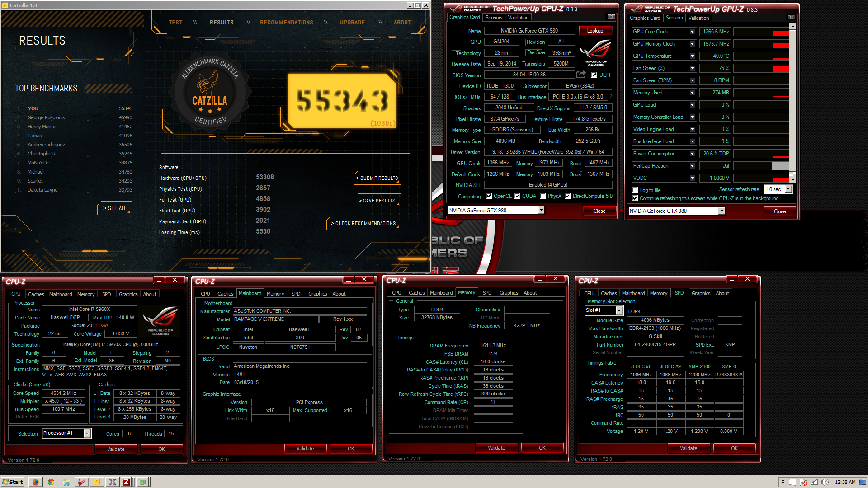Image resolution: width=868 pixels, height=488 pixels.
Task: Click the screenshot camera icon in the left GPU-Z window
Action: 611,17
